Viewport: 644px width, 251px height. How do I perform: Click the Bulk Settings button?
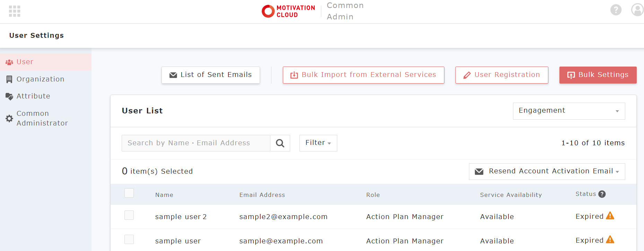[x=598, y=75]
